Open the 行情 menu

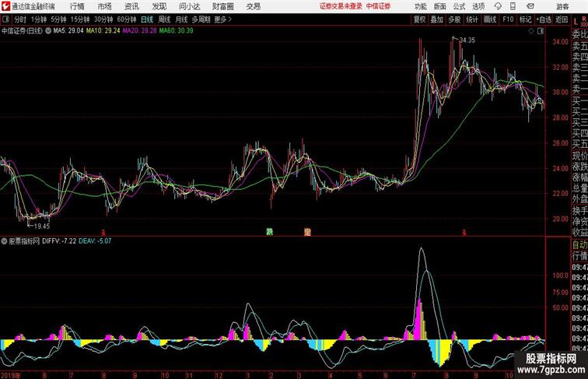(77, 6)
